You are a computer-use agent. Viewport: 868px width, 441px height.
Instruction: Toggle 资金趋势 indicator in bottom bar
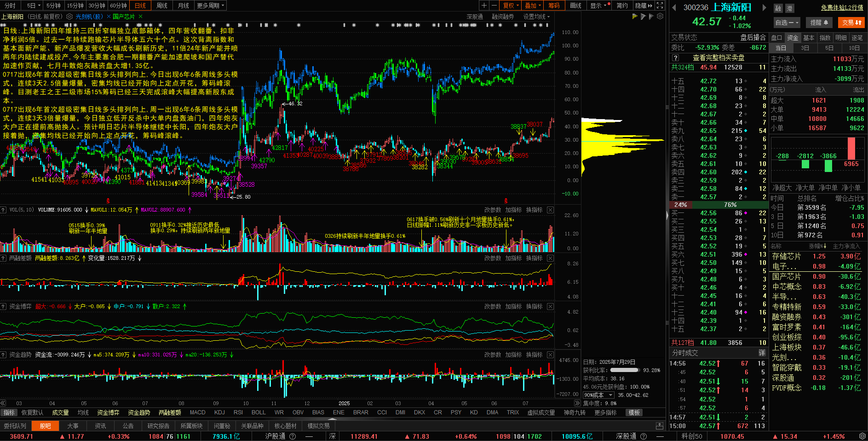pos(138,412)
